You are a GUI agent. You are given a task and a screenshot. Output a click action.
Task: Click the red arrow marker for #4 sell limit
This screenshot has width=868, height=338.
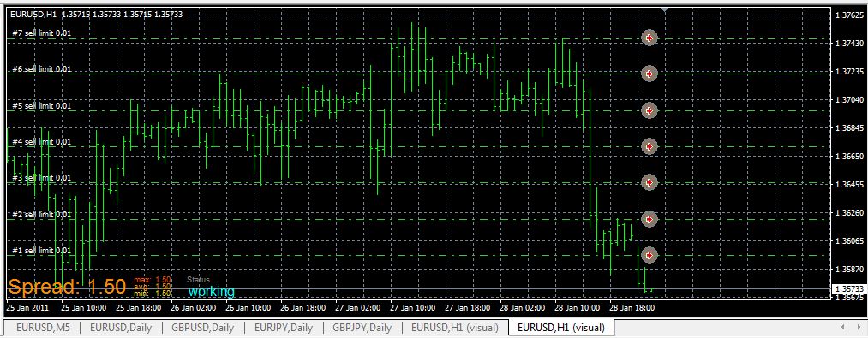[650, 146]
